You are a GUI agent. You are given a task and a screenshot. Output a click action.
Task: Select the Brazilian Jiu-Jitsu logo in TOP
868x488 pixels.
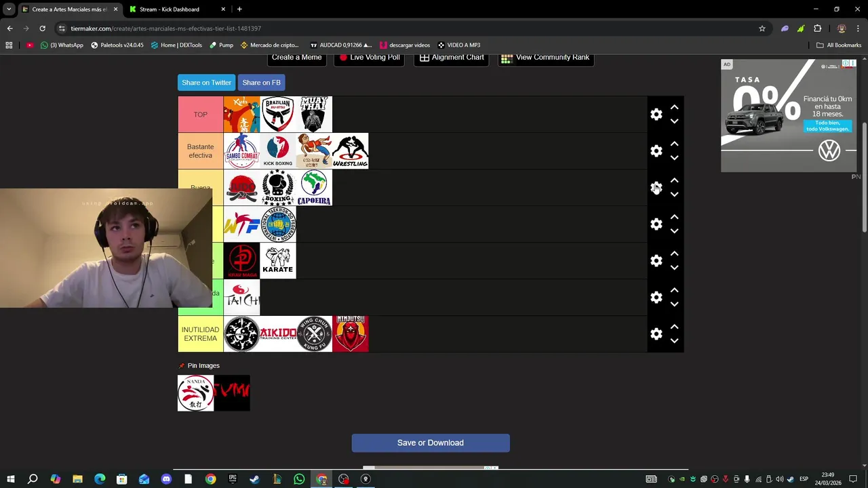click(278, 115)
